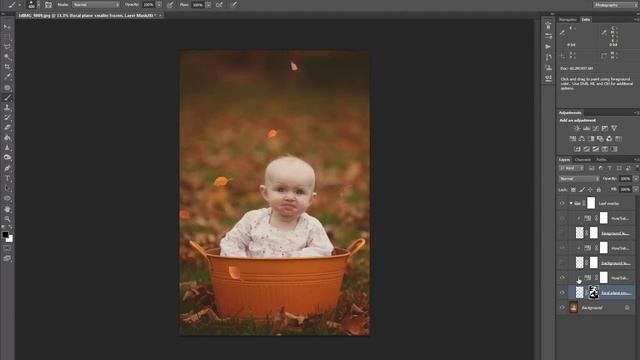
Task: Toggle lock all in Layers panel
Action: (x=599, y=190)
